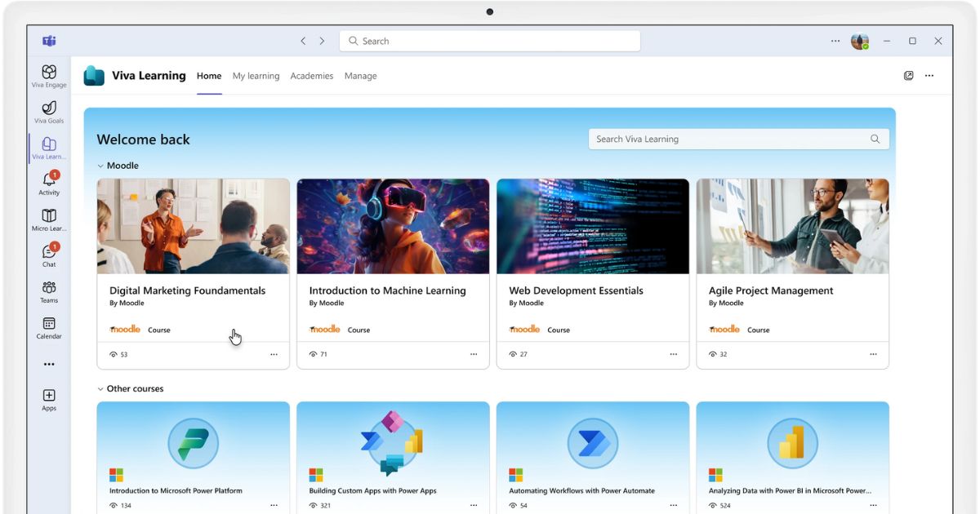Open the Calendar app
This screenshot has height=514, width=980.
tap(49, 325)
